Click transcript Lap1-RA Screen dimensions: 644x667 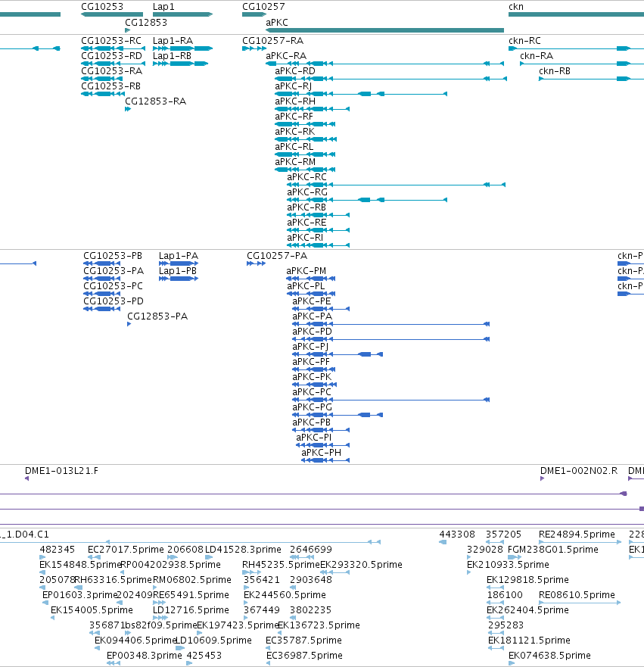(x=183, y=48)
